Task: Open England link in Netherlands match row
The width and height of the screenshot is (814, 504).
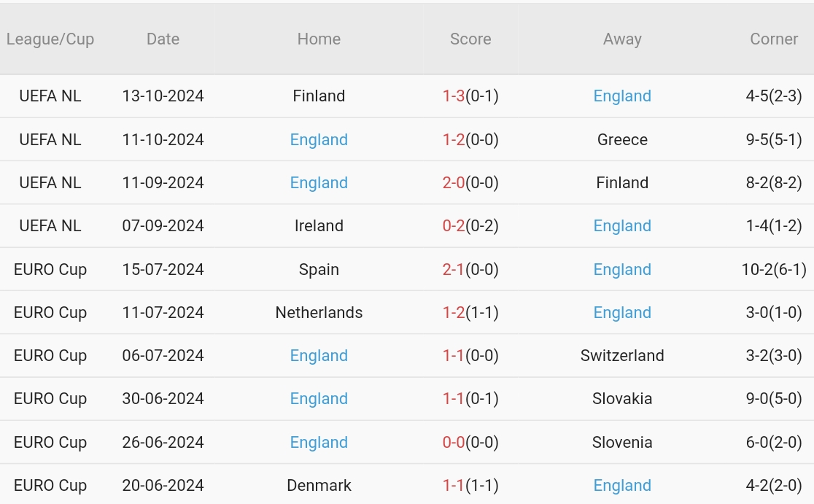Action: 622,312
